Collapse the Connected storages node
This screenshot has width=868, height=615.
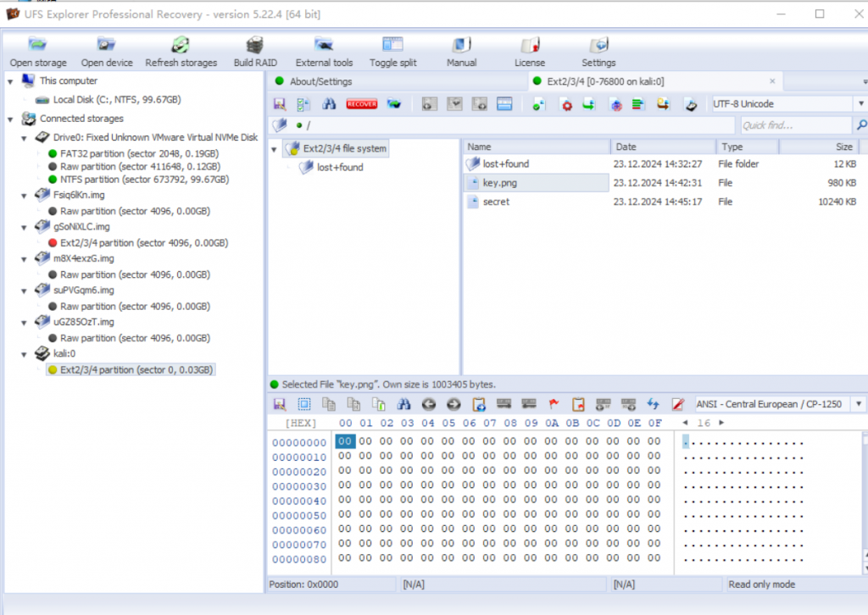pyautogui.click(x=10, y=119)
